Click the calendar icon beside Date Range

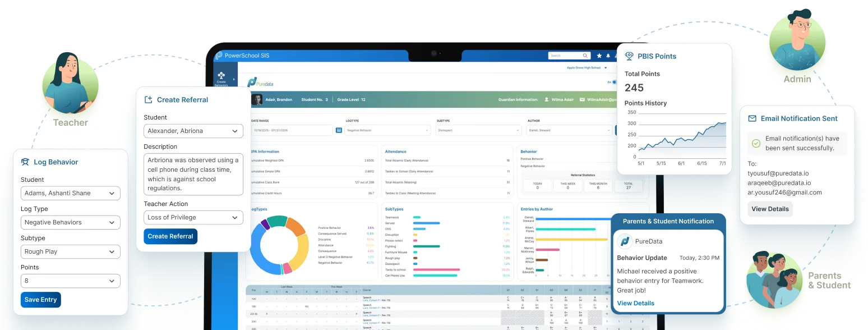pyautogui.click(x=339, y=130)
